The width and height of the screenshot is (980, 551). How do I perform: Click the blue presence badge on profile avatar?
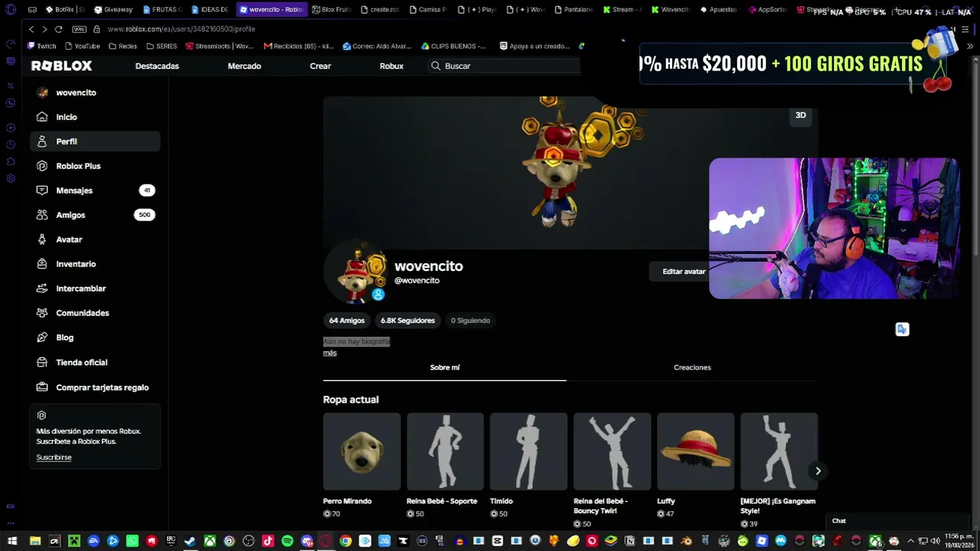(x=378, y=295)
